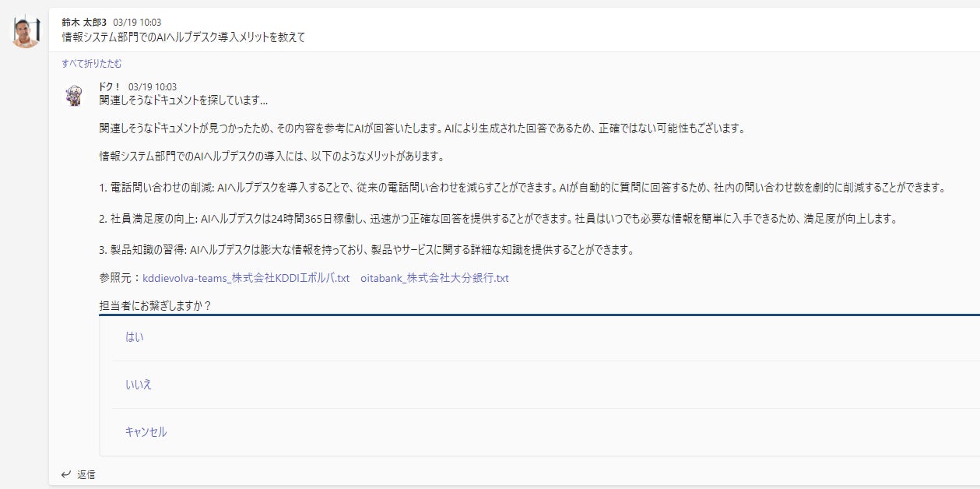The width and height of the screenshot is (980, 489).
Task: Click the 担当者にお繋ぎしますか？ prompt text
Action: 156,305
